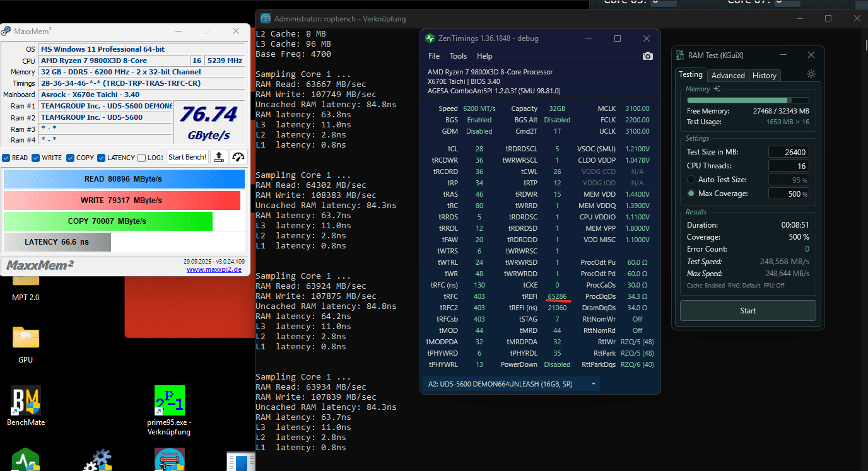Select the Max Coverage radio button

click(691, 194)
